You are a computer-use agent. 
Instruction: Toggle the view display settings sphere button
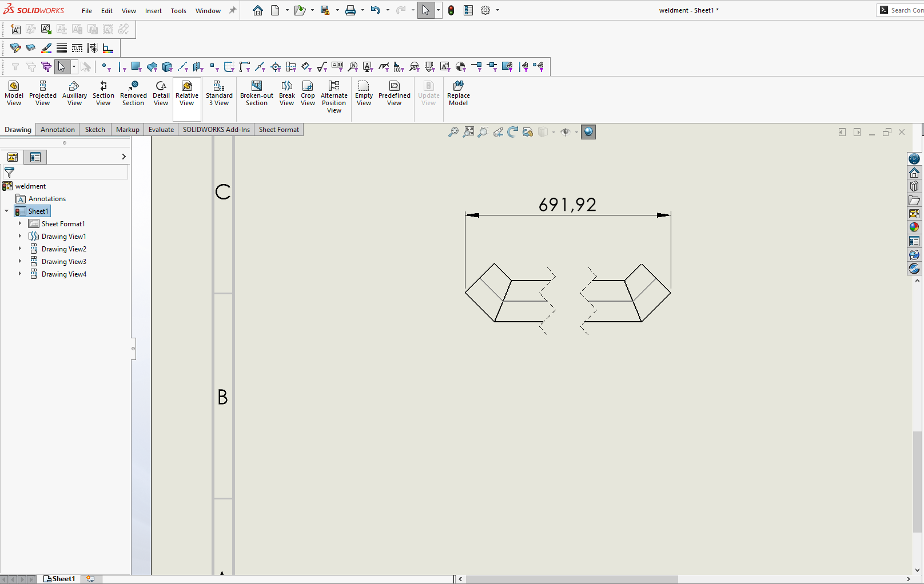click(x=588, y=132)
